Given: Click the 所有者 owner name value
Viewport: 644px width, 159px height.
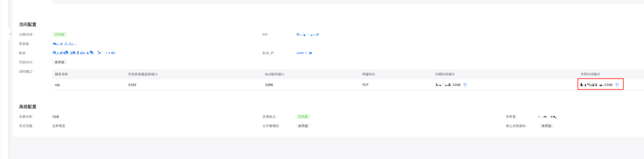Looking at the screenshot, I should point(547,117).
